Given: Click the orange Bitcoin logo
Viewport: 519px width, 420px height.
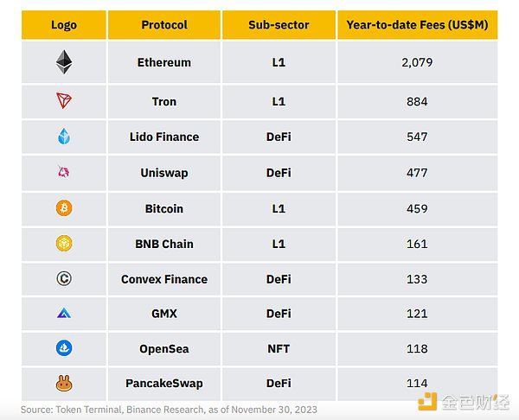Looking at the screenshot, I should coord(64,208).
